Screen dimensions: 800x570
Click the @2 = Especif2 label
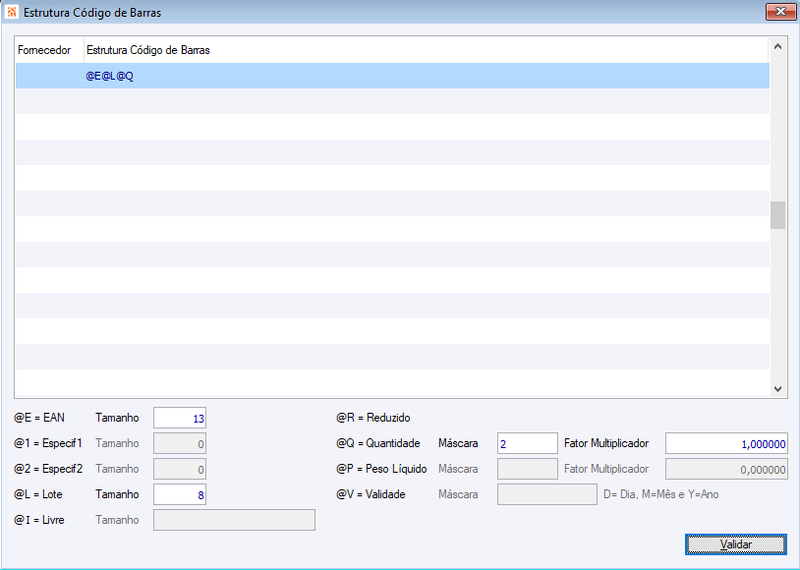click(48, 469)
